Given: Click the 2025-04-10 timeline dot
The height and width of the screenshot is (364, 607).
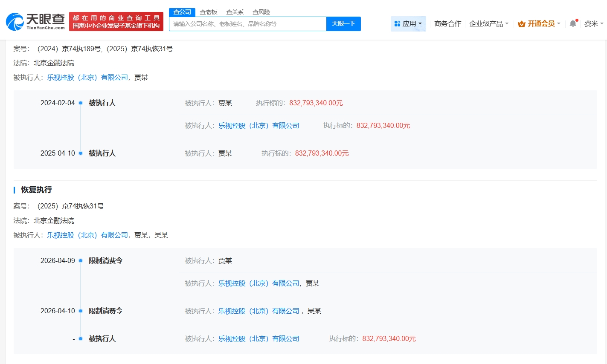Looking at the screenshot, I should click(81, 153).
